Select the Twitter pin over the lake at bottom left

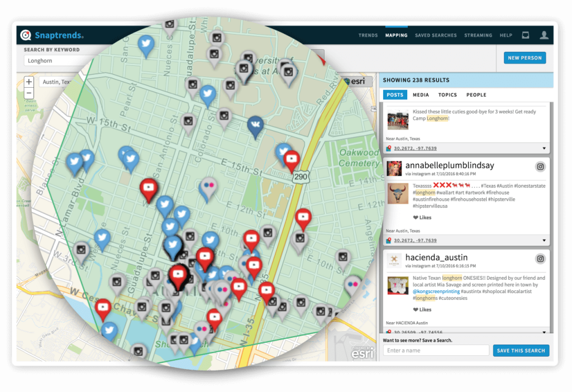(109, 332)
